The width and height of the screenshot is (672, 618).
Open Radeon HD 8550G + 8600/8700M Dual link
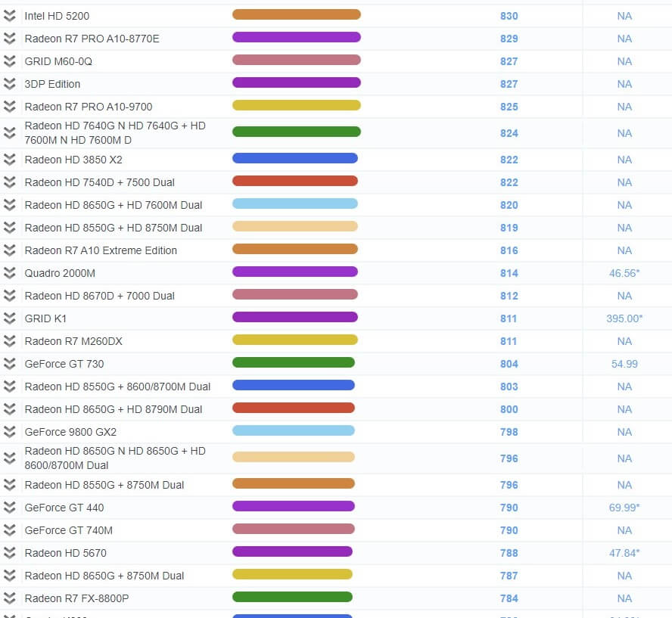117,387
